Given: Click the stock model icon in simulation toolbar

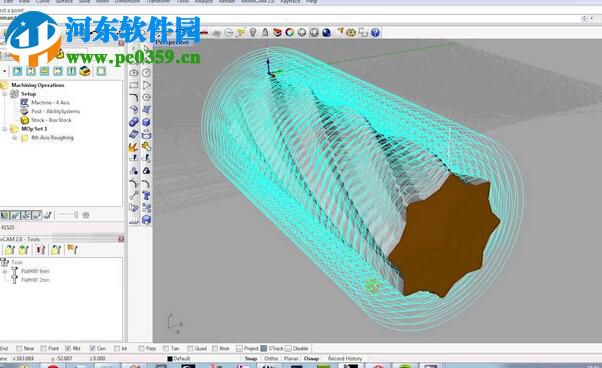Looking at the screenshot, I should coord(85,71).
